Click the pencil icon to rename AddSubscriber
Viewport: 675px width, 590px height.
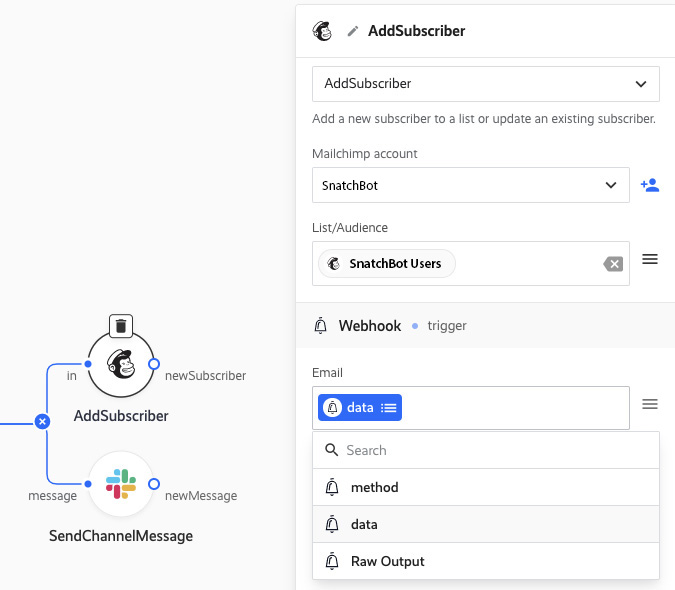click(353, 31)
